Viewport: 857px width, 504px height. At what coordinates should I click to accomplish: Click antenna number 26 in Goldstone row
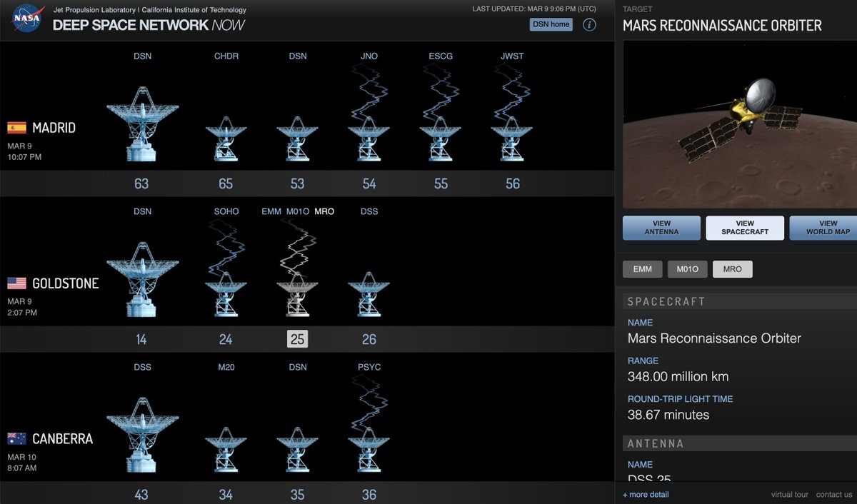[x=369, y=339]
